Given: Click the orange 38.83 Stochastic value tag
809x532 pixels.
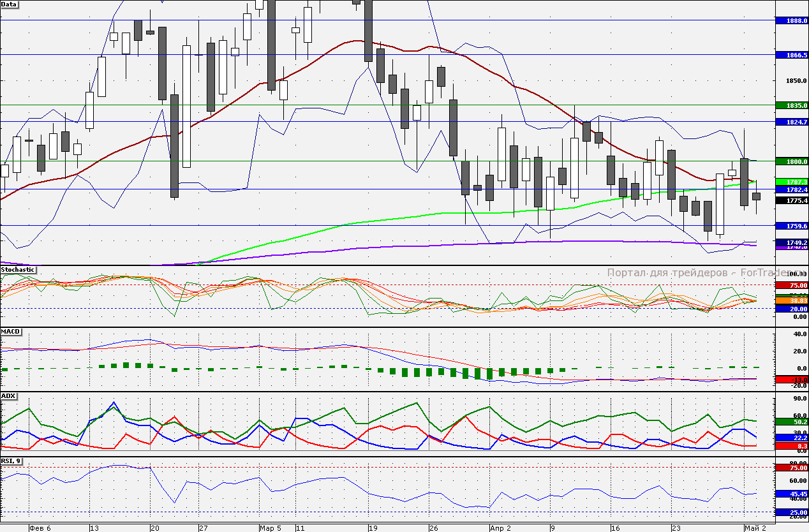Looking at the screenshot, I should (792, 300).
